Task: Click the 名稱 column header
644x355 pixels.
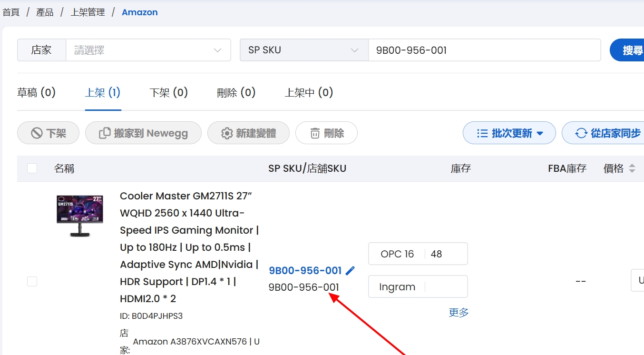Action: coord(64,168)
